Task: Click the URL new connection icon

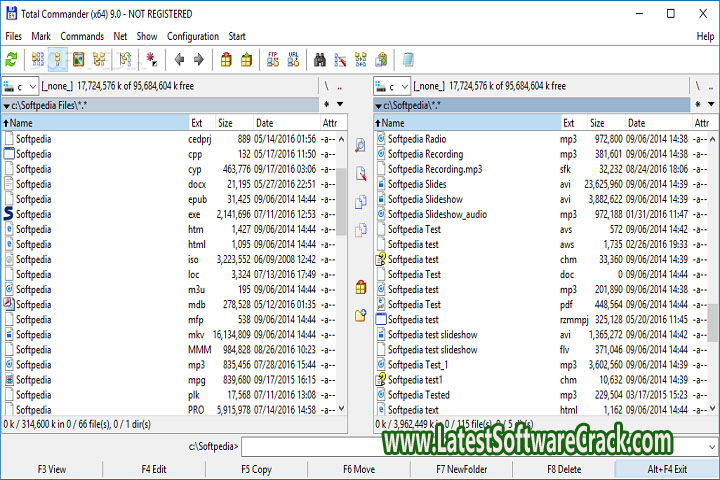Action: pos(293,60)
